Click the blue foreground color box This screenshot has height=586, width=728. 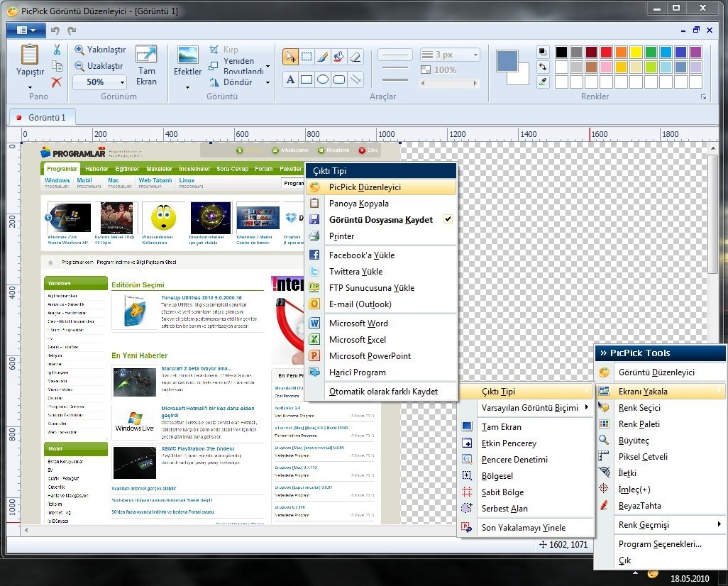tap(507, 61)
